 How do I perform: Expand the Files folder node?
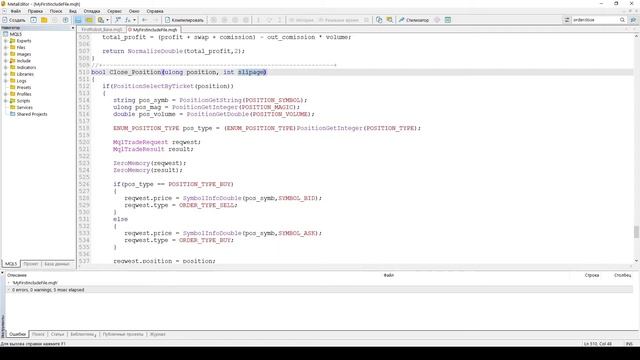click(6, 47)
